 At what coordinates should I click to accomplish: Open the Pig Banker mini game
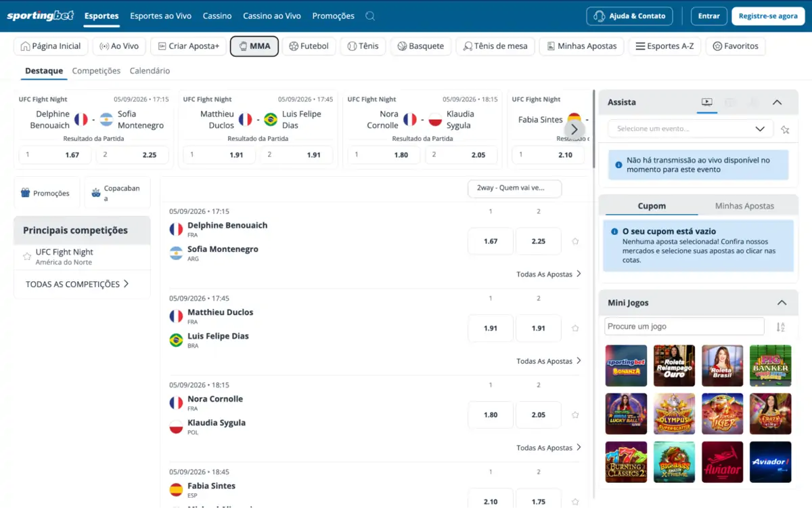coord(770,366)
